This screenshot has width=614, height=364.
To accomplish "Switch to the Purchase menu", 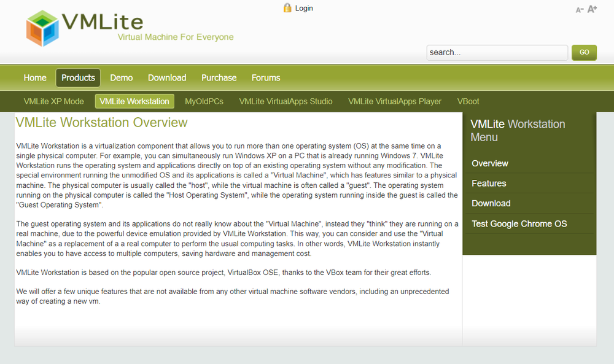I will pyautogui.click(x=219, y=77).
